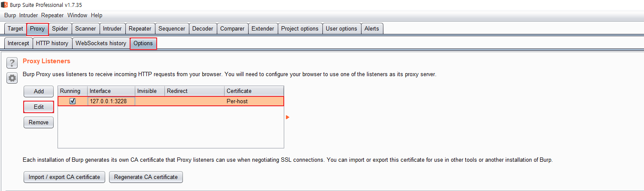
Task: Select the 127.0.0.1:3228 interface cell
Action: pyautogui.click(x=111, y=102)
